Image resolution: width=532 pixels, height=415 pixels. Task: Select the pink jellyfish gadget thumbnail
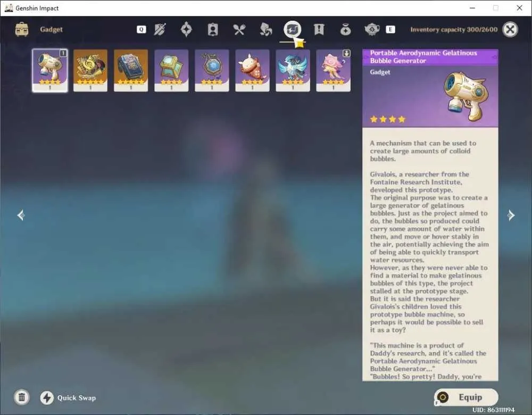[333, 71]
